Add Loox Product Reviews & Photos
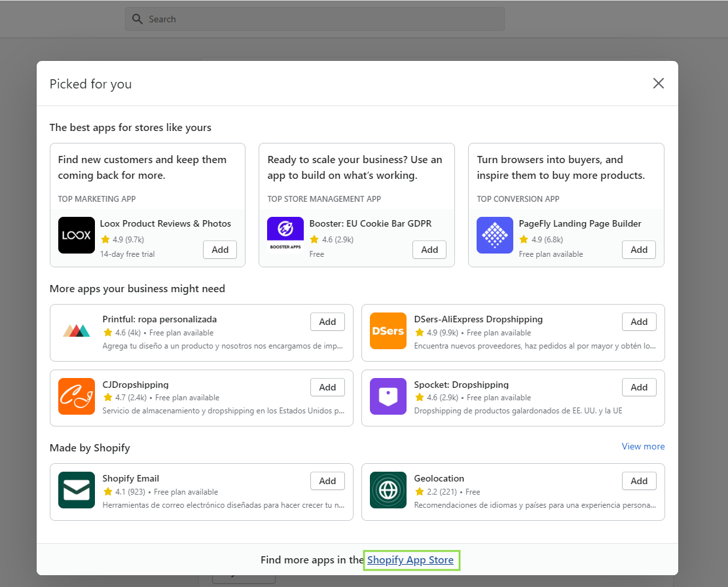The image size is (728, 587). coord(220,250)
